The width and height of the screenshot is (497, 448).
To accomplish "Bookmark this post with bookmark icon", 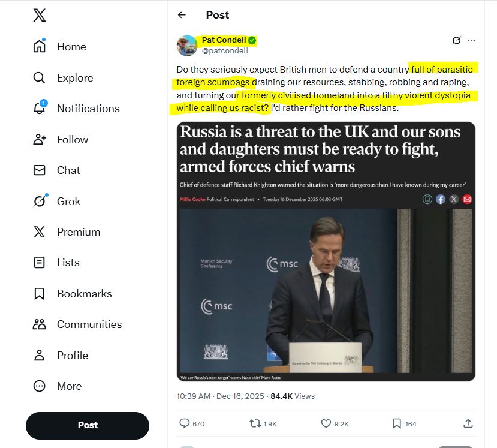I will [x=396, y=423].
